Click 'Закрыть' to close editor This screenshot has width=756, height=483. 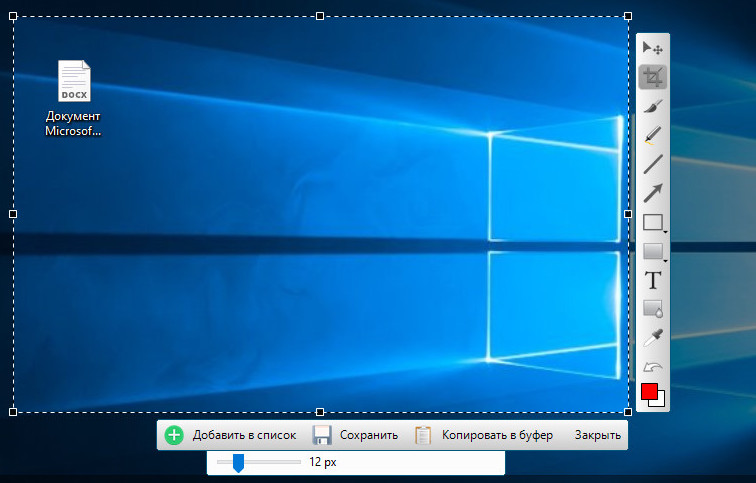pos(597,435)
